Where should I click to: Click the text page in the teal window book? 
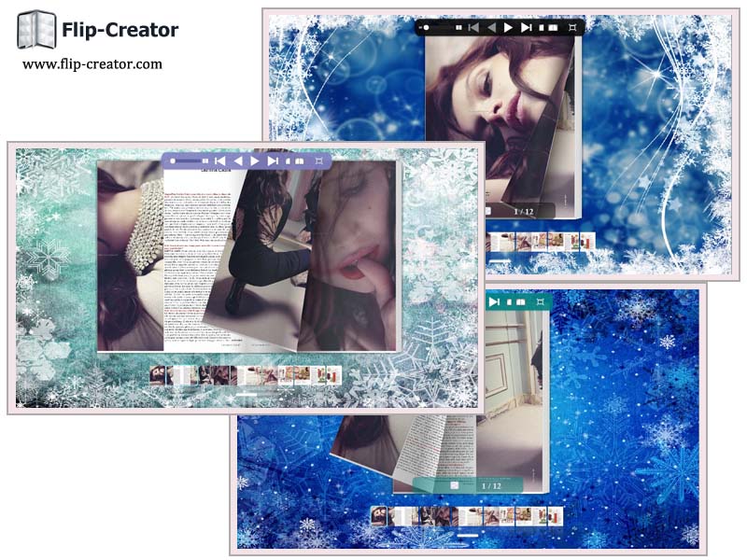[198, 258]
